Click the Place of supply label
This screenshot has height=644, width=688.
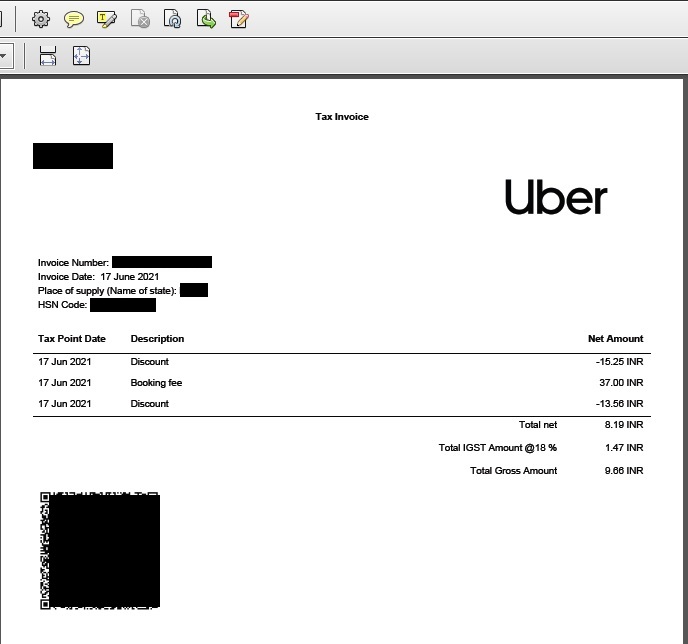[x=107, y=291]
